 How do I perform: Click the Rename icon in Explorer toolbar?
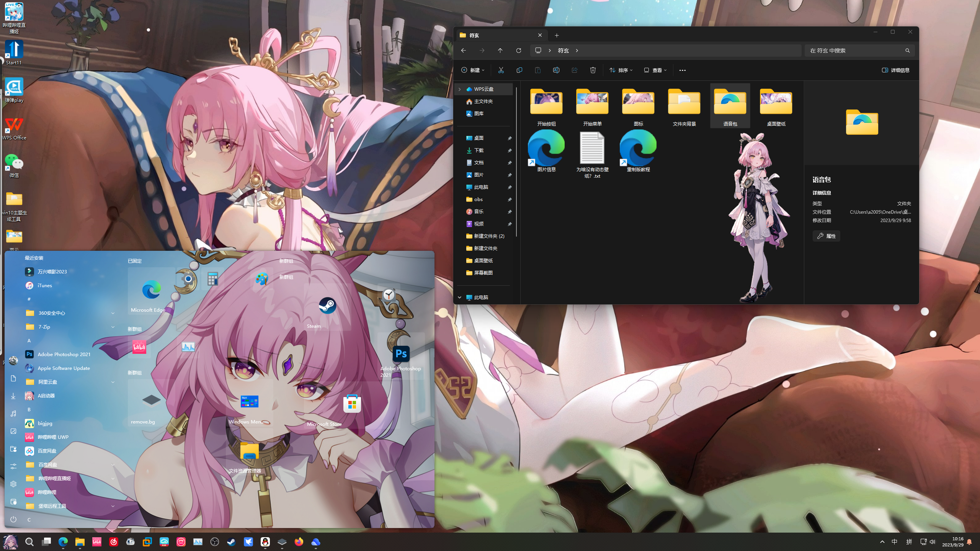coord(556,70)
